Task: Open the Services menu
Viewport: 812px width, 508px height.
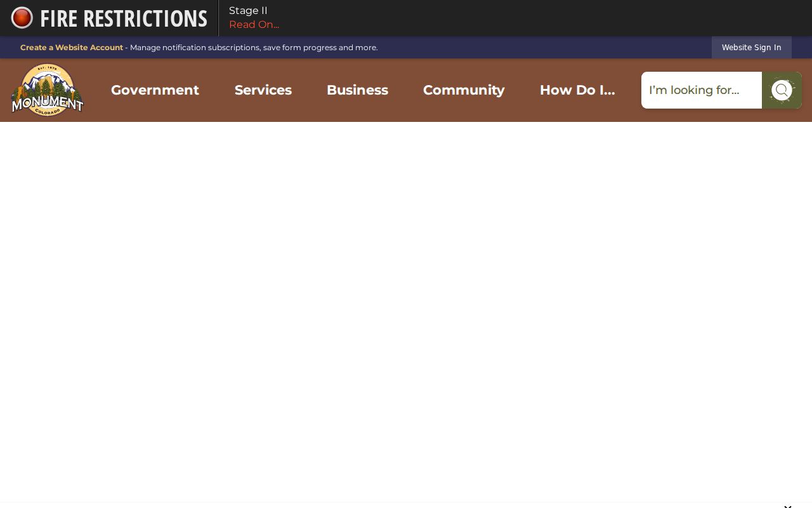Action: click(263, 90)
